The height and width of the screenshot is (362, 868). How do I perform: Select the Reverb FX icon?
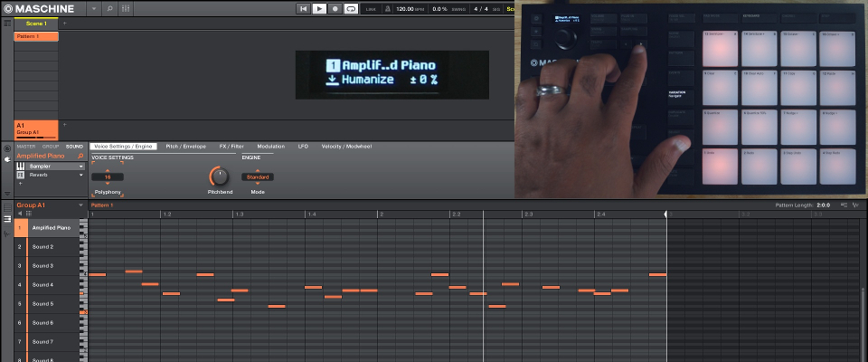click(x=21, y=175)
